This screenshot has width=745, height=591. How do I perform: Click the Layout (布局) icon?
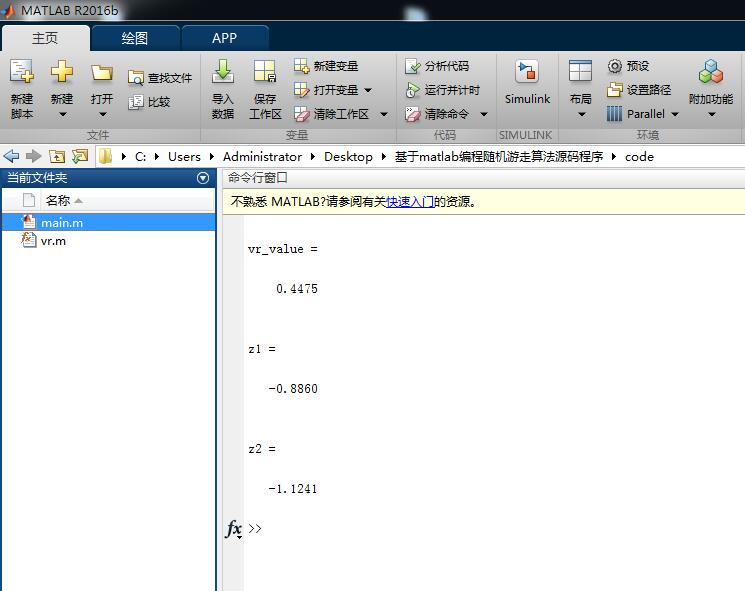point(580,71)
